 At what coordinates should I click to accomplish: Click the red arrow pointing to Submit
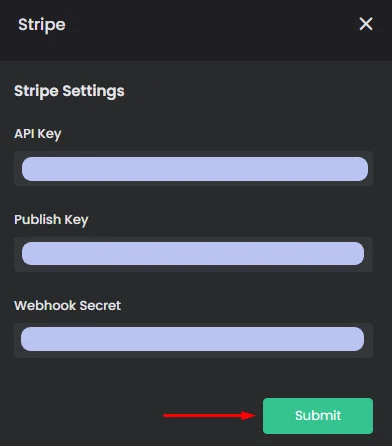point(210,415)
